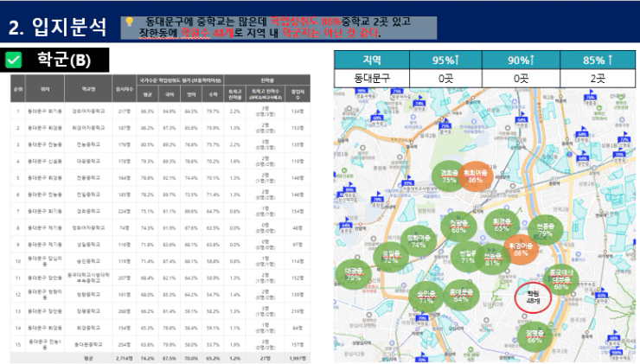Click the 90%↑ column header
Screen dimensions: 640x364
click(521, 60)
